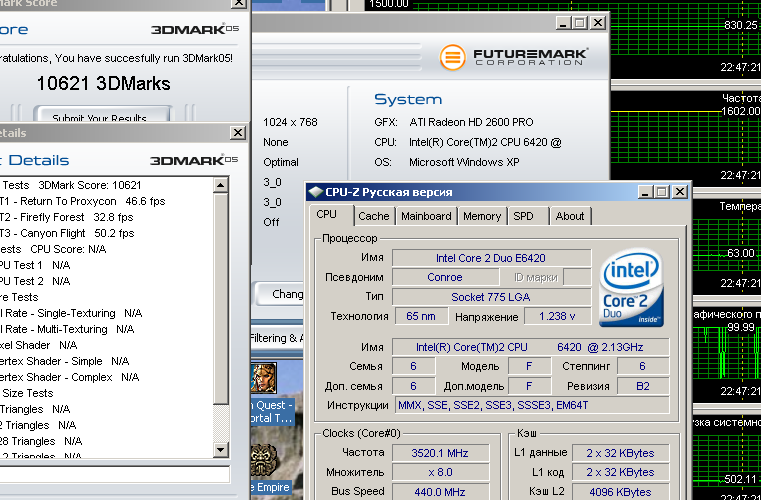The height and width of the screenshot is (500, 761).
Task: Click the 63.00 temperature graph reading
Action: coord(741,253)
